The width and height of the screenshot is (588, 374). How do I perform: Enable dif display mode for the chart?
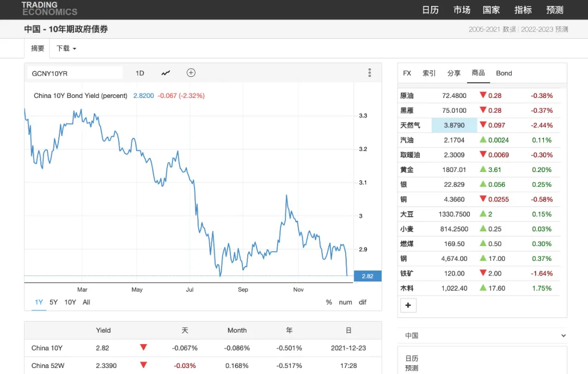[x=362, y=302]
